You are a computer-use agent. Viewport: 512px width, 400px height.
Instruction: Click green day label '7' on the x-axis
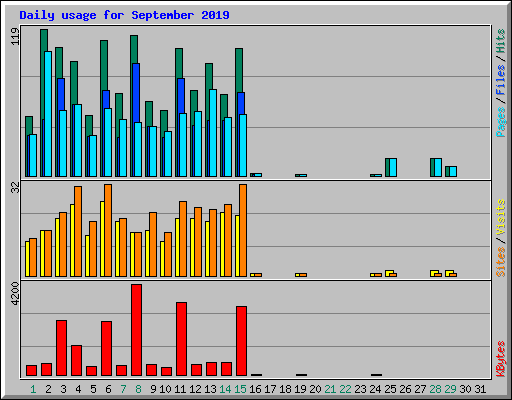pos(123,389)
